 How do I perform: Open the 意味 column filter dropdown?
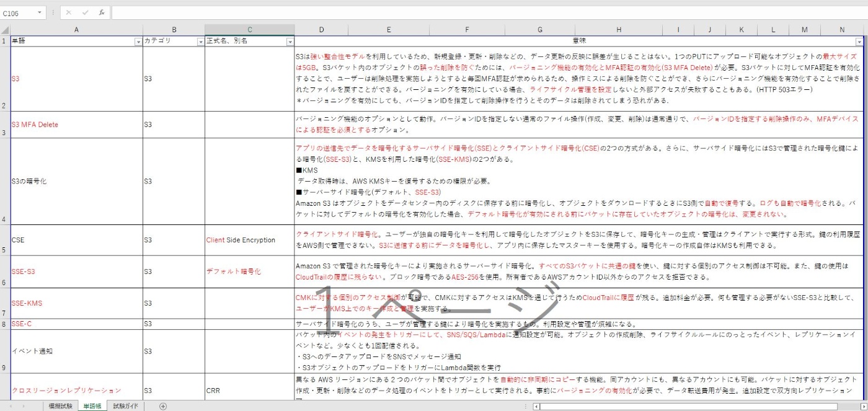[x=859, y=42]
